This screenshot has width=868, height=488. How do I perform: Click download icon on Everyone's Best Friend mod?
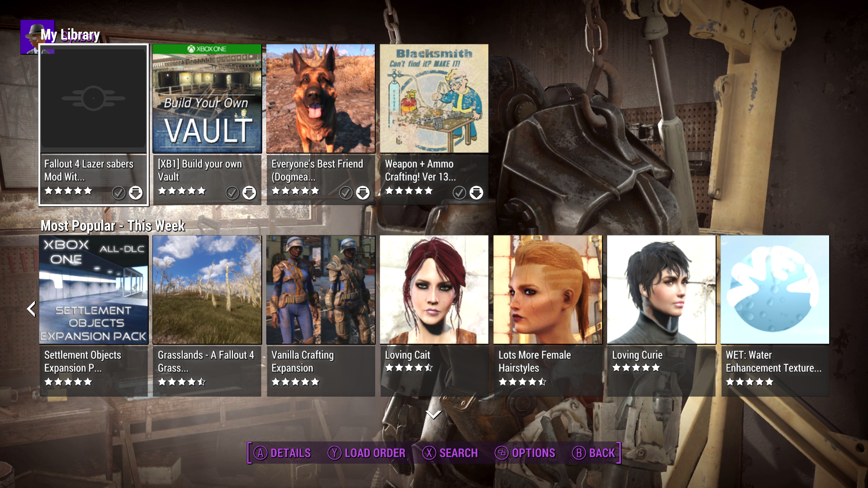363,193
